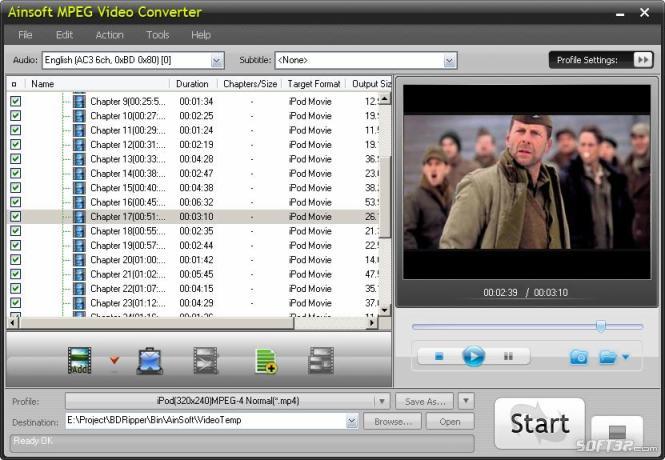
Task: Open the Subtitle dropdown
Action: pos(449,61)
